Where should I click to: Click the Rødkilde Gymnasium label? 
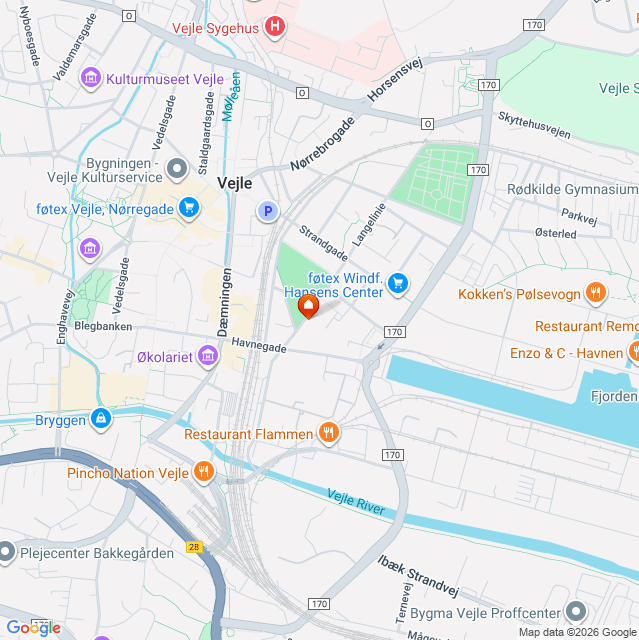pos(572,189)
